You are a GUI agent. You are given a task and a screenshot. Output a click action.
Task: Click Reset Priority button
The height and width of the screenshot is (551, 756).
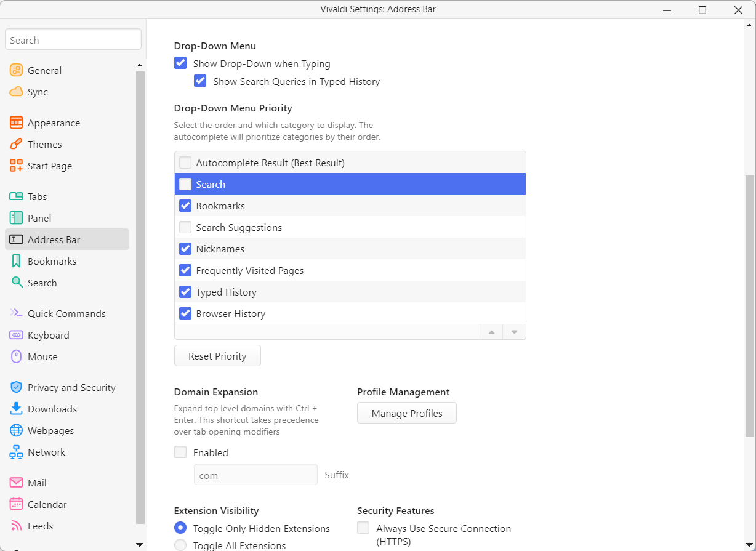click(217, 356)
